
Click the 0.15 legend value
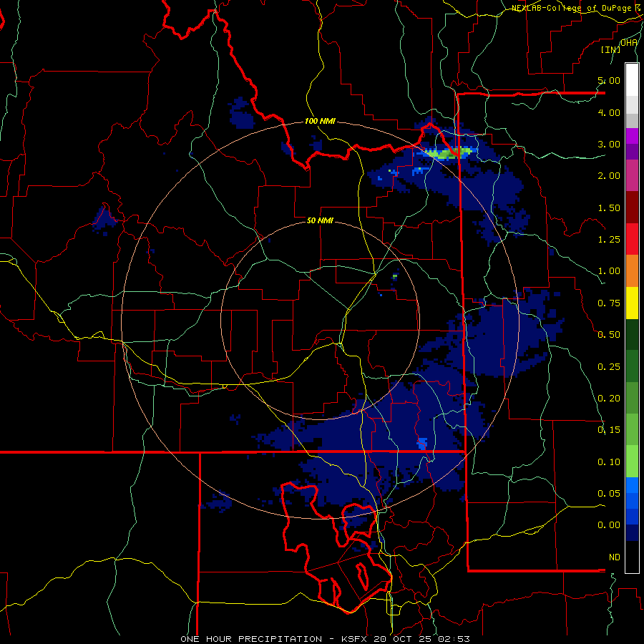609,430
